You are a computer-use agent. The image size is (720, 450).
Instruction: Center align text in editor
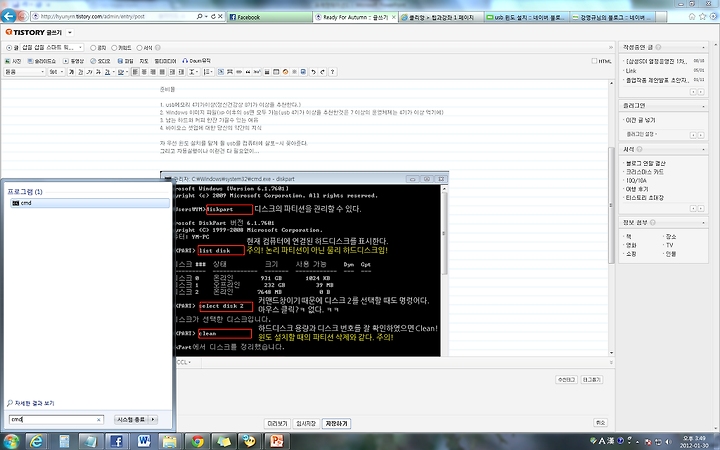click(x=144, y=72)
